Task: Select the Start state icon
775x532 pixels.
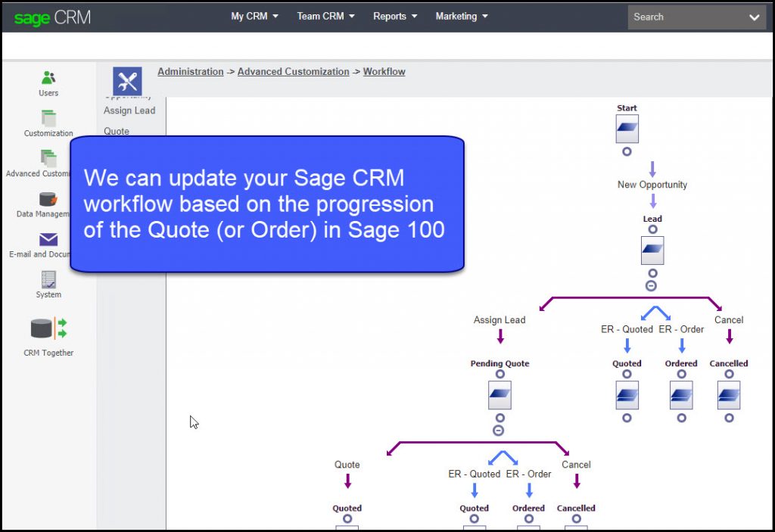Action: click(x=627, y=129)
